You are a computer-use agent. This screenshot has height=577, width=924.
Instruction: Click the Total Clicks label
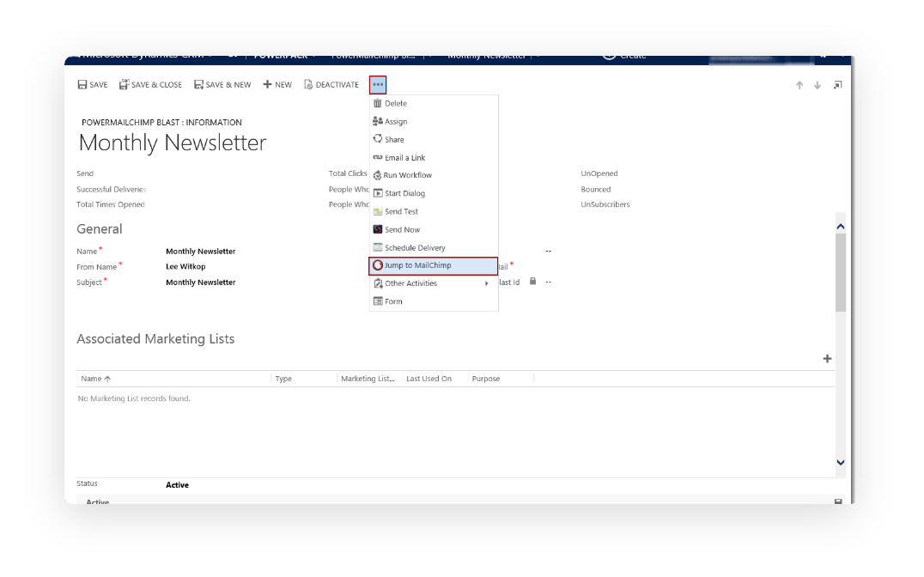348,173
